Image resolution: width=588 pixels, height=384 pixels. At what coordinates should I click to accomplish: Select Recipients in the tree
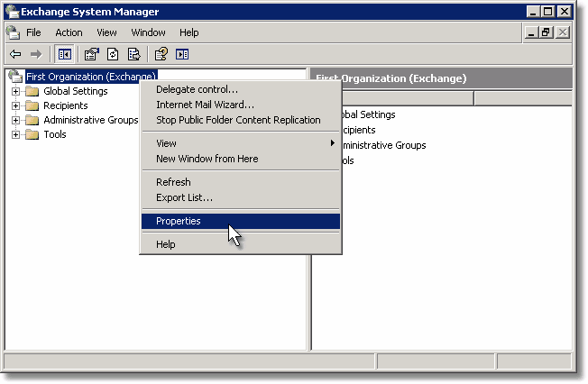pyautogui.click(x=66, y=105)
